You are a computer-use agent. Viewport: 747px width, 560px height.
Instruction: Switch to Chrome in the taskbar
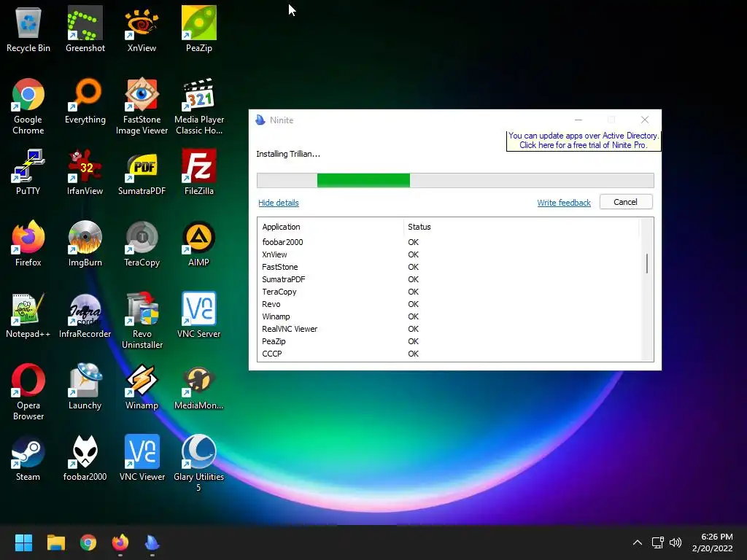(88, 542)
